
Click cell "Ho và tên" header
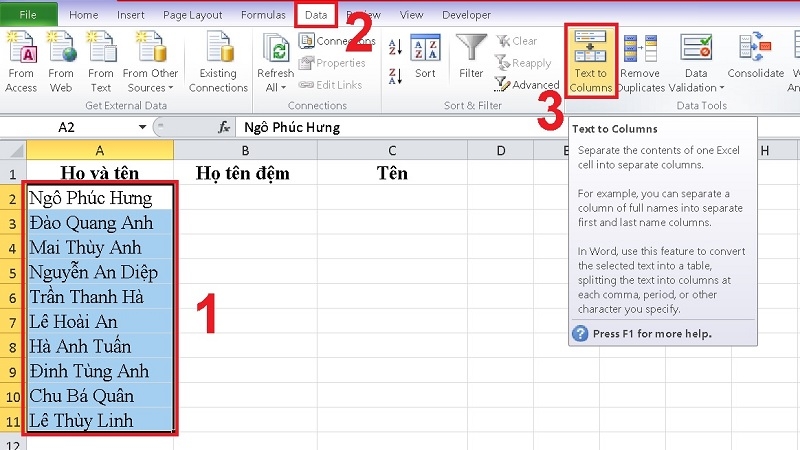(x=100, y=173)
